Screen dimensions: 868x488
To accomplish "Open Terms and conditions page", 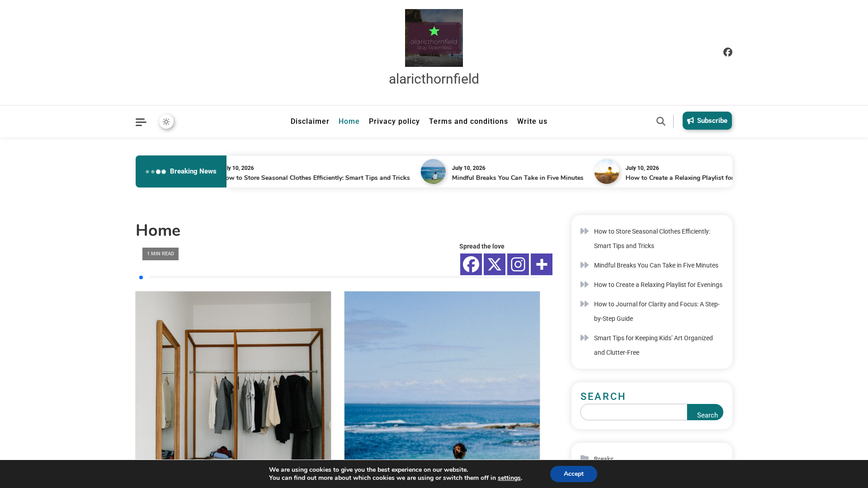I will tap(468, 122).
